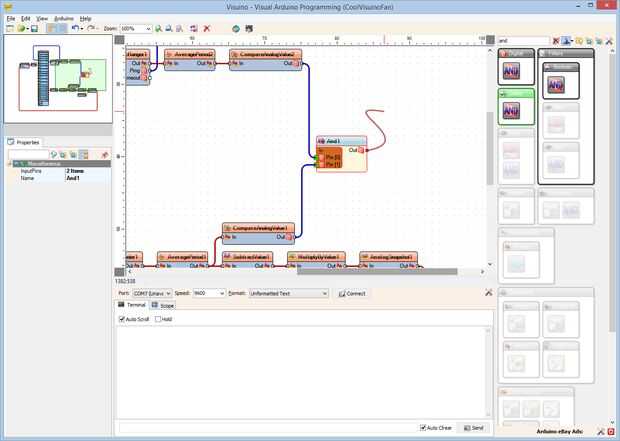Viewport: 620px width, 441px height.
Task: Open the Format Unformatted Text dropdown
Action: 289,293
